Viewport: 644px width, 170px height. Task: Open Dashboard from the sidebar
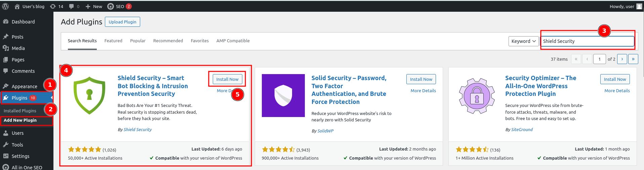point(23,22)
